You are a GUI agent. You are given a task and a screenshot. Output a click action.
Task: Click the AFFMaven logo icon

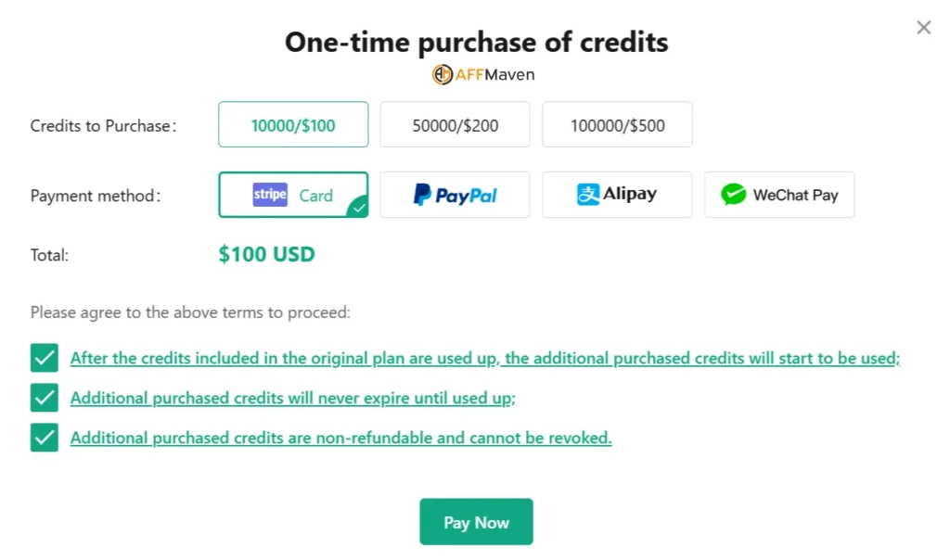(x=443, y=75)
